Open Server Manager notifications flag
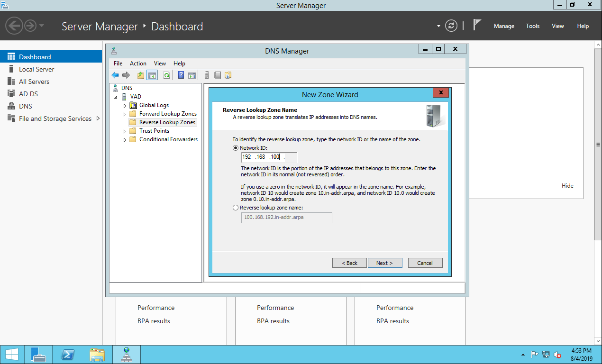Image resolution: width=602 pixels, height=364 pixels. coord(477,26)
